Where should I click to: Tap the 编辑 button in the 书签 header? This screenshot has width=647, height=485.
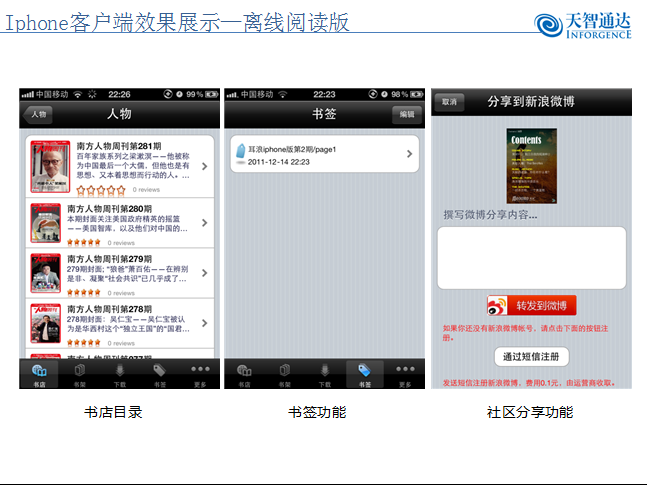click(407, 114)
